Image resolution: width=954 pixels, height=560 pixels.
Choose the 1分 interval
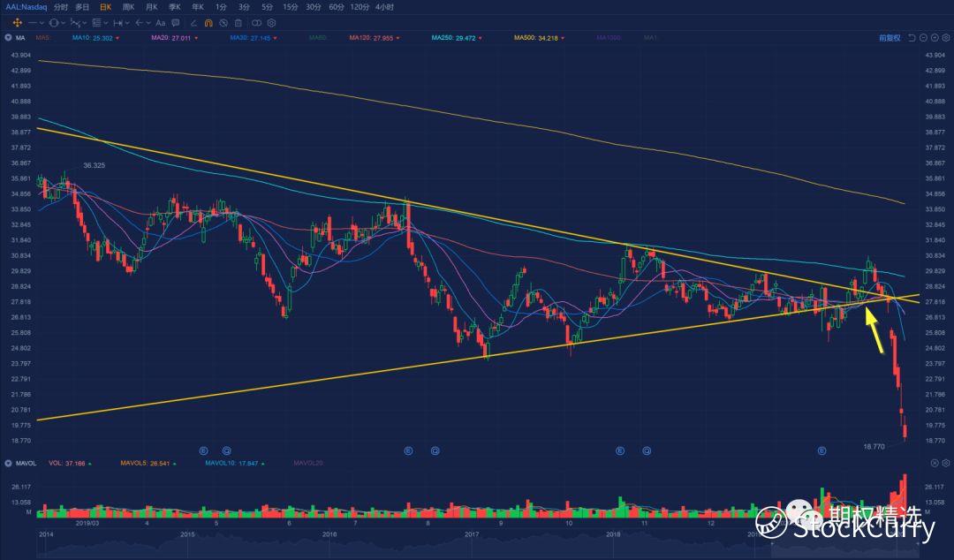tap(221, 7)
